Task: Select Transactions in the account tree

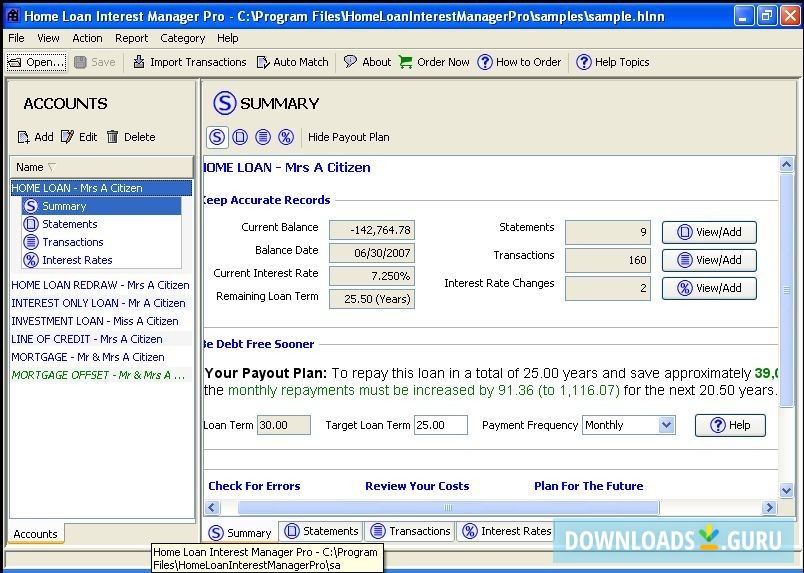Action: click(x=102, y=242)
